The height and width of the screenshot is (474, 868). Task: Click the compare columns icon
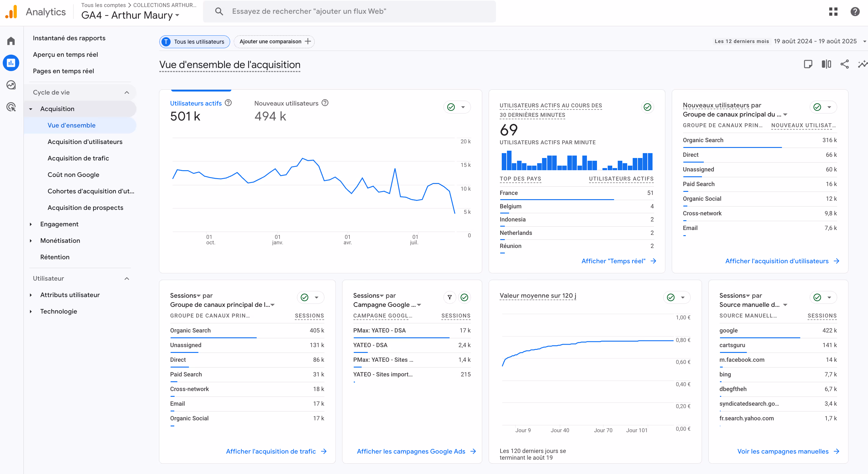click(x=826, y=64)
